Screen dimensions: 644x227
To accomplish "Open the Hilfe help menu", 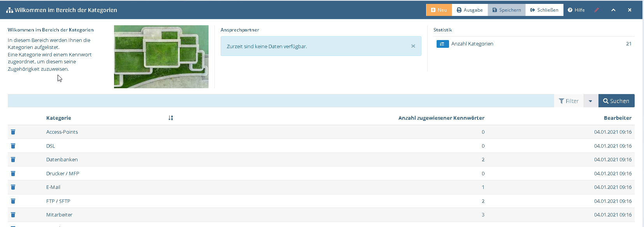I will [x=576, y=10].
